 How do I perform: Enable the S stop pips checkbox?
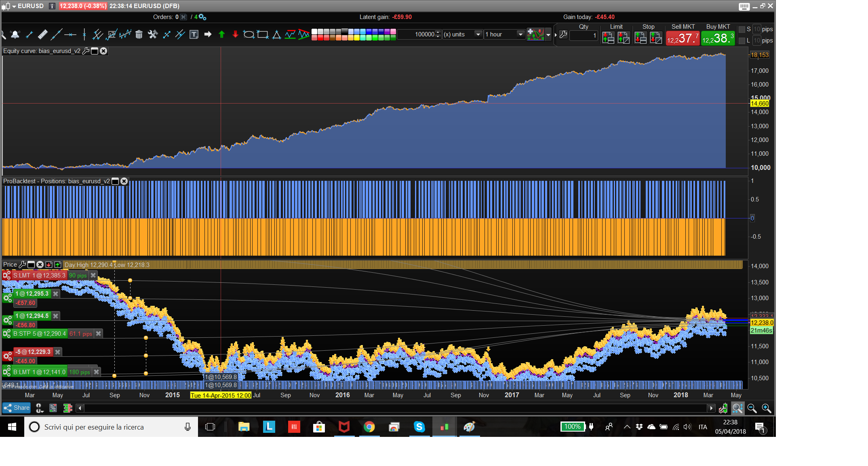[742, 29]
